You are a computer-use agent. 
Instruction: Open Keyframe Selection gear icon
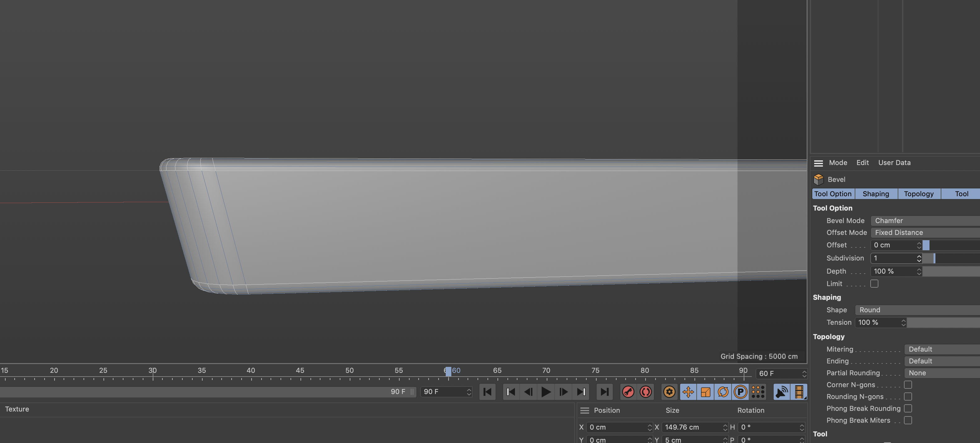[x=669, y=392]
